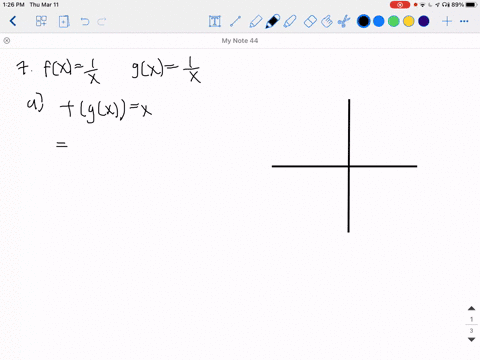Go to next page with down arrow
The width and height of the screenshot is (480, 360).
point(471,340)
